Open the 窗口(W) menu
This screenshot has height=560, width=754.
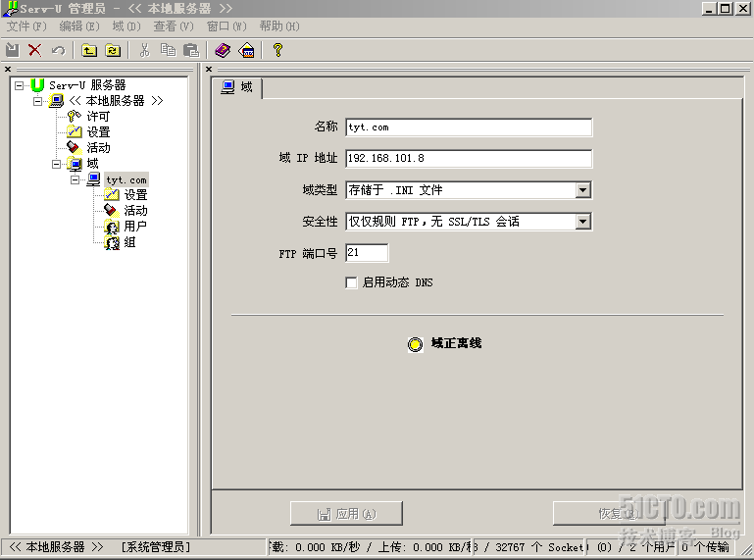coord(226,25)
